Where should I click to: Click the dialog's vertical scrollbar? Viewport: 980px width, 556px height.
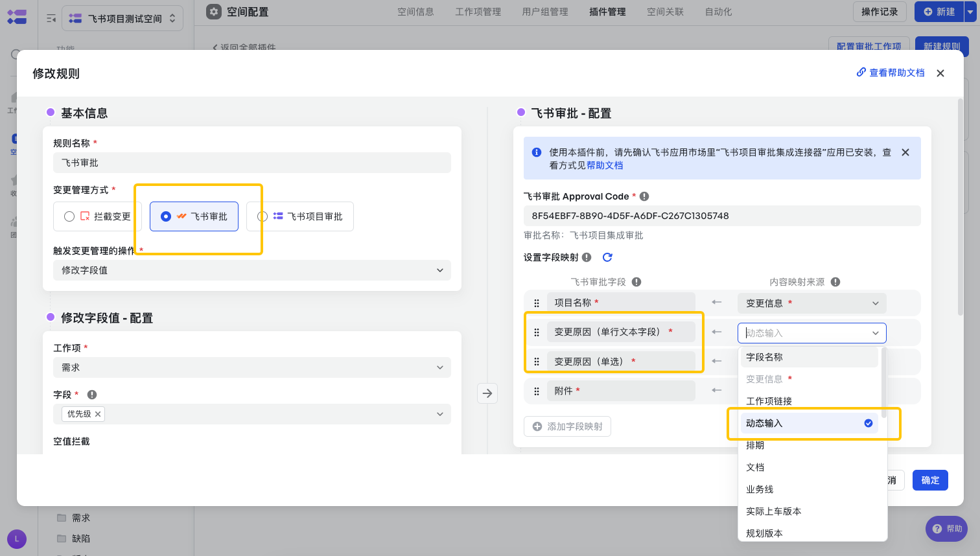pos(960,207)
